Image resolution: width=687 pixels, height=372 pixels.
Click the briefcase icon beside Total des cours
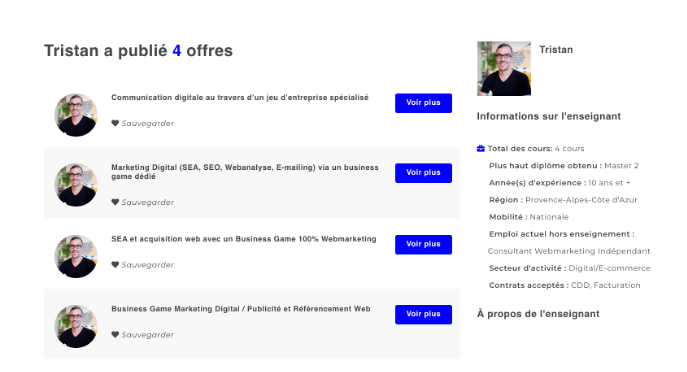(481, 149)
